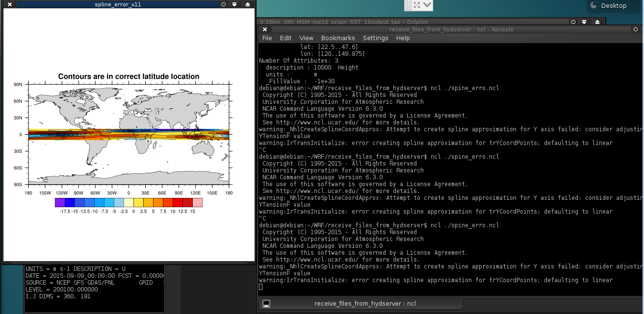
Task: Open the File menu in Konsole
Action: click(267, 38)
